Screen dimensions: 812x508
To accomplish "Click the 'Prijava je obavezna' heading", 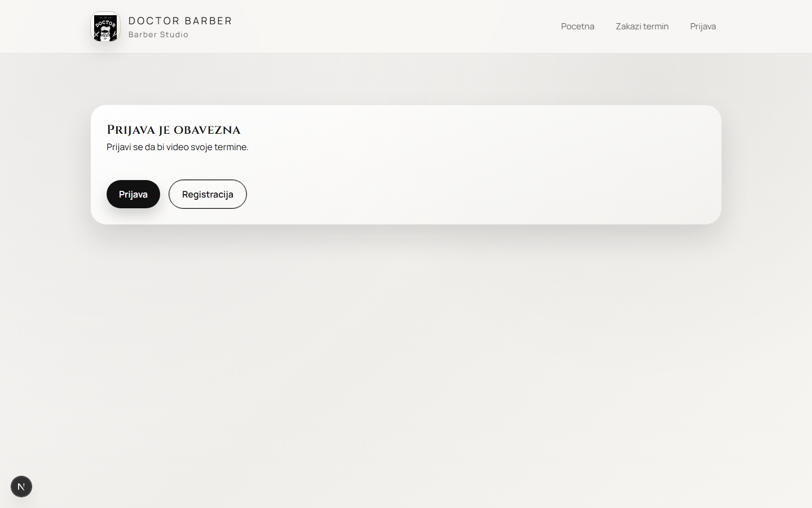I will 174,130.
